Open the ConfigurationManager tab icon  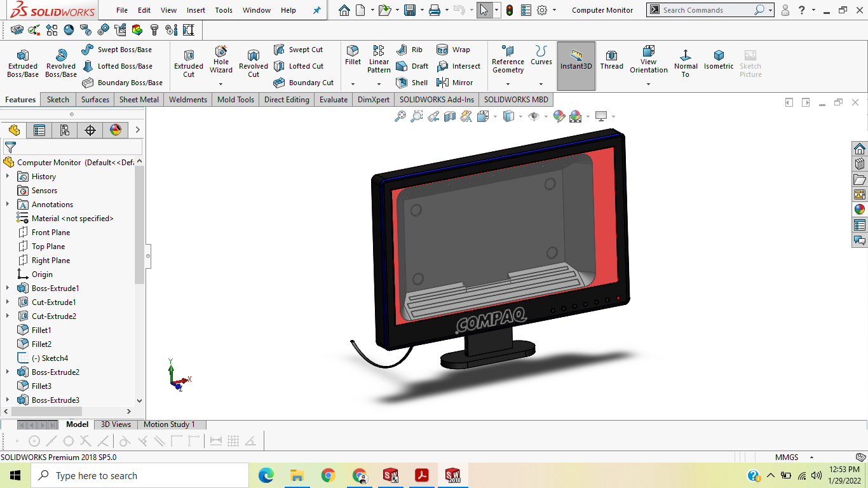click(65, 130)
